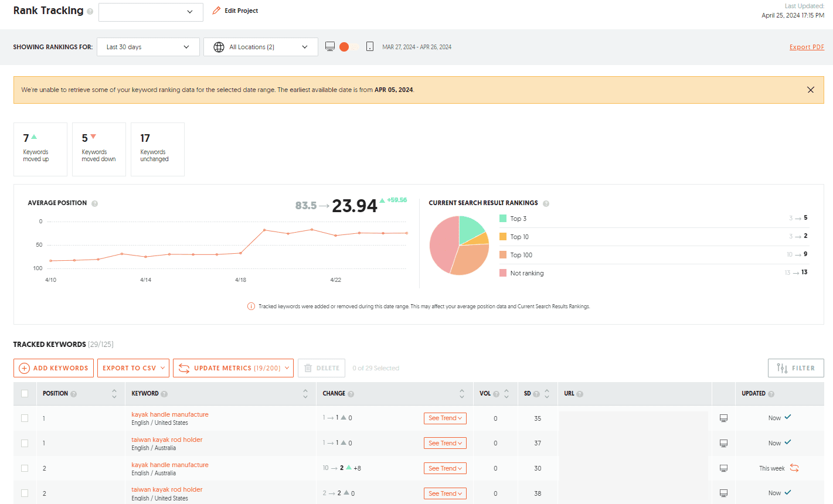The width and height of the screenshot is (833, 504).
Task: Click refresh icon next to This week
Action: 794,468
